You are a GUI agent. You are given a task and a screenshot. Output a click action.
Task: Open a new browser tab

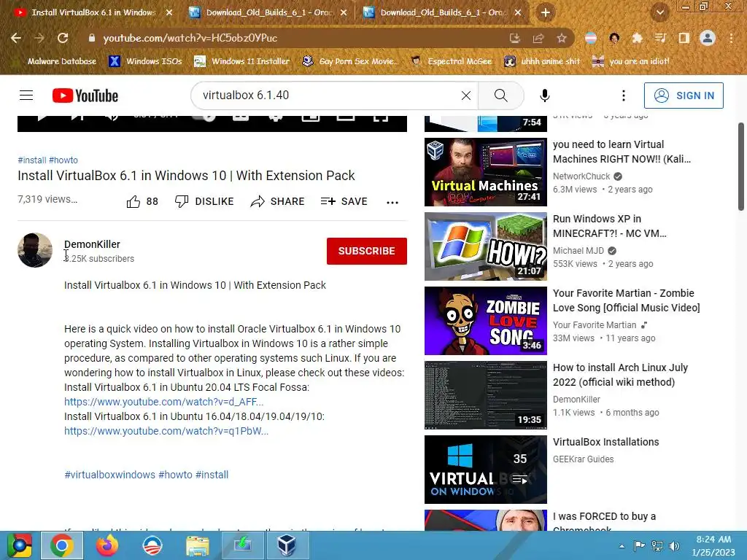tap(546, 12)
